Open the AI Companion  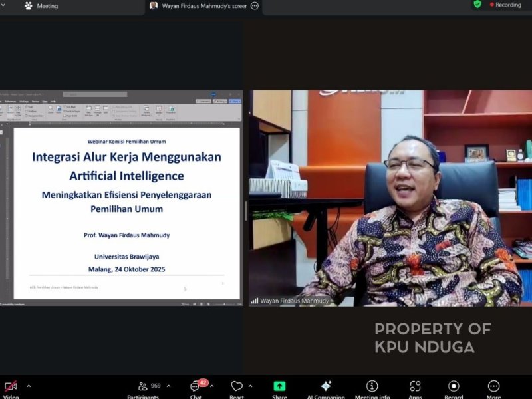pos(325,386)
